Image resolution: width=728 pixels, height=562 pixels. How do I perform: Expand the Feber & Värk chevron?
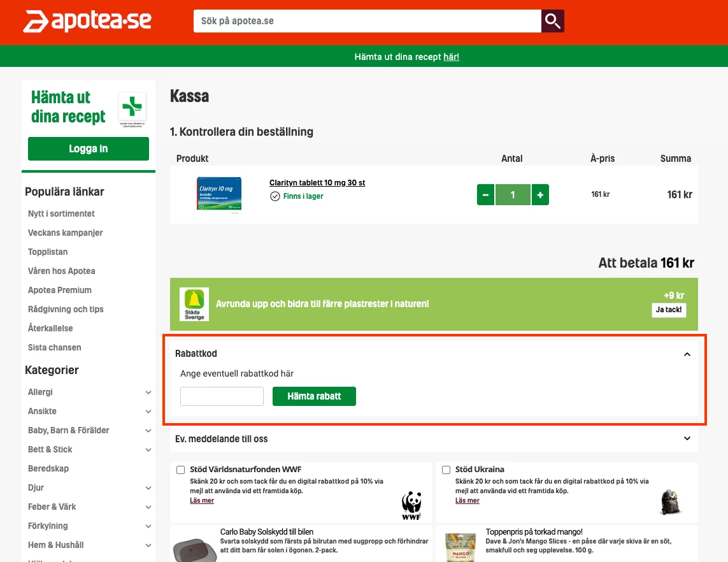tap(148, 507)
